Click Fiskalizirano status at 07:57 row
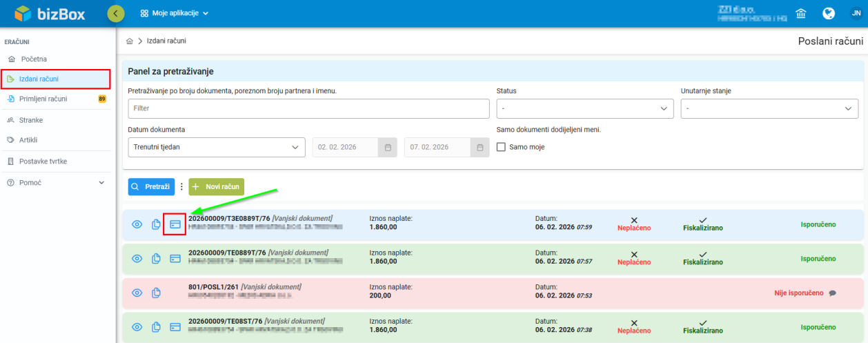This screenshot has width=868, height=343. point(703,262)
